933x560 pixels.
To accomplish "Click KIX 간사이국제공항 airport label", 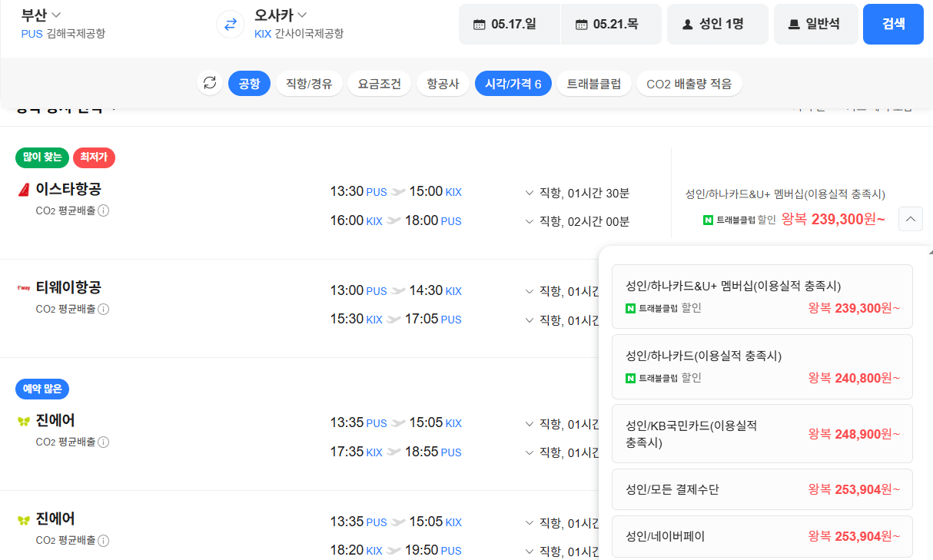I will [x=299, y=33].
